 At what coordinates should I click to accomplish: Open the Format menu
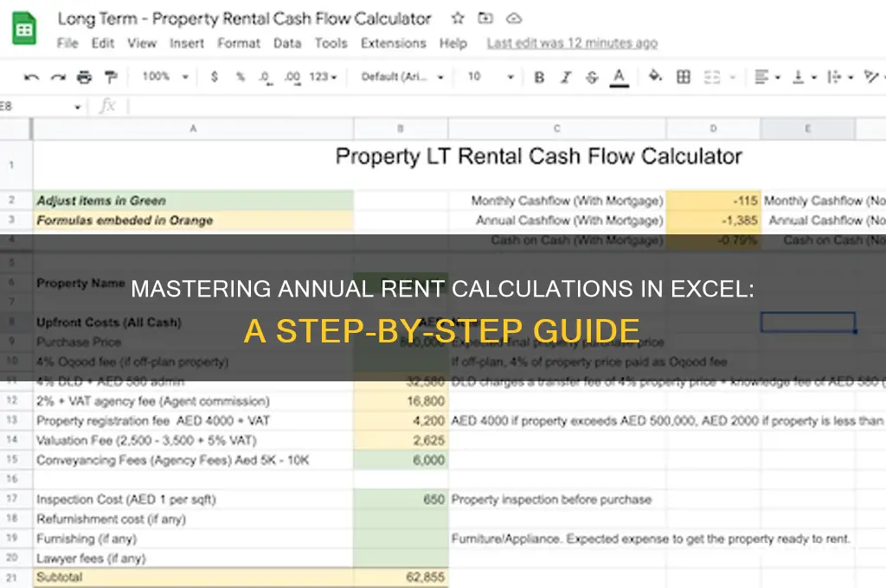tap(239, 43)
